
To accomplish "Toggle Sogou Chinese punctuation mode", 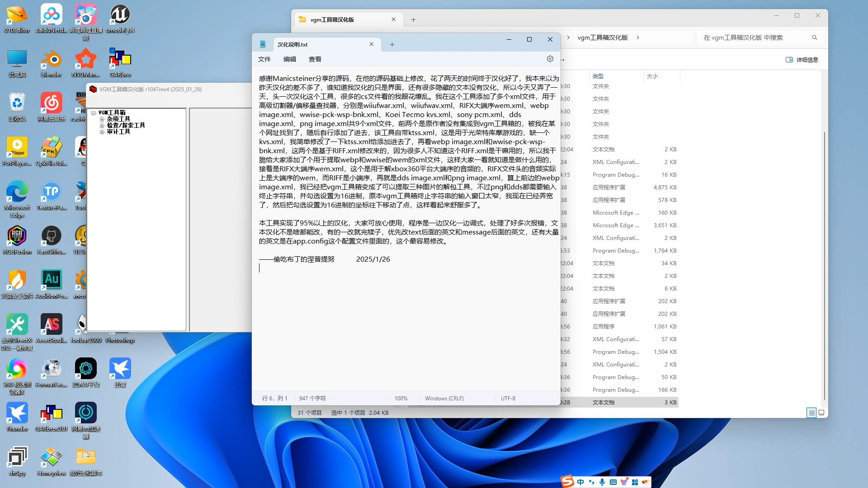I will point(591,482).
